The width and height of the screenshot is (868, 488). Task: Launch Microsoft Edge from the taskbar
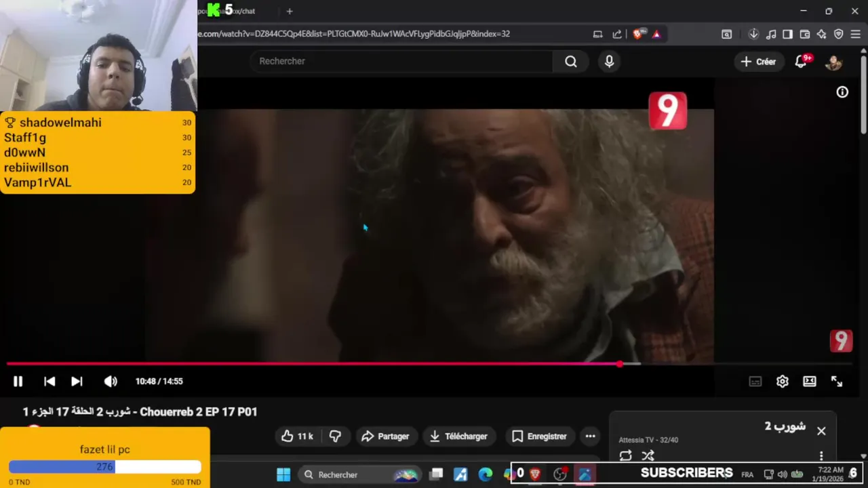486,474
